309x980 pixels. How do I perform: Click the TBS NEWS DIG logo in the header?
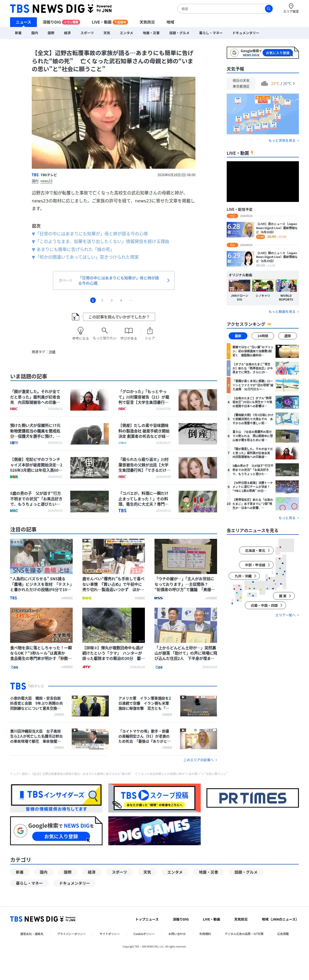[x=61, y=9]
